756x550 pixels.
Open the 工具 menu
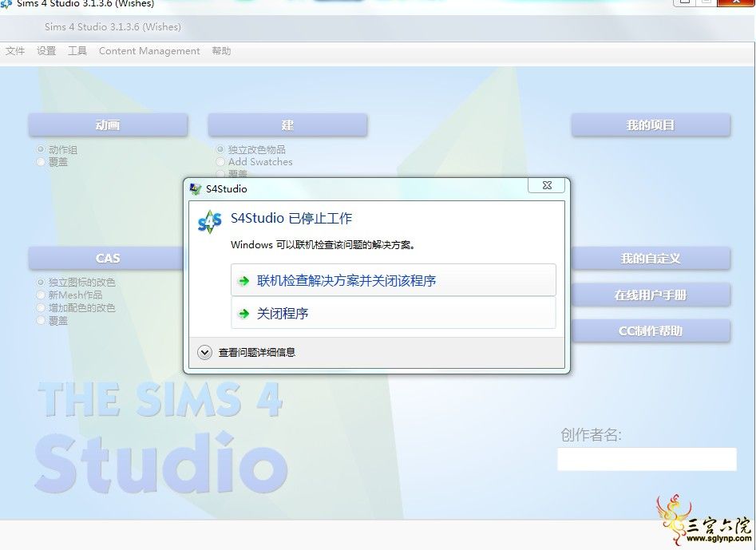point(77,51)
